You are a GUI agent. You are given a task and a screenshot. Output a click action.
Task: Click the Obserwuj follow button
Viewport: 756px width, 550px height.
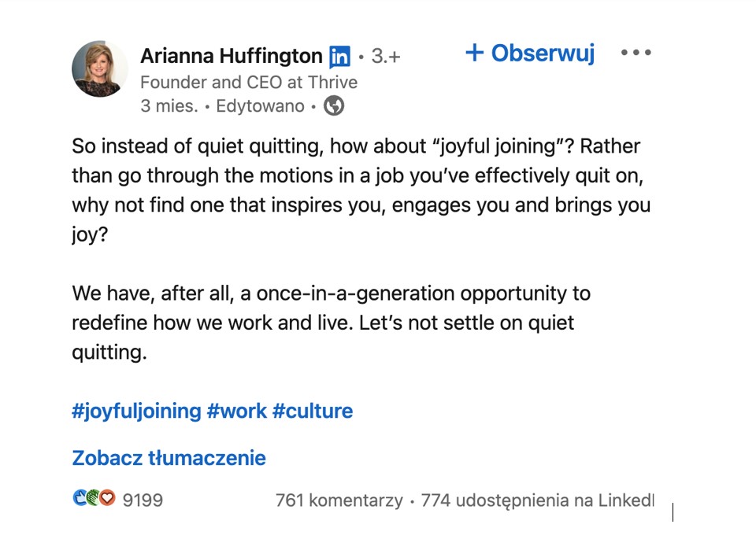coord(530,53)
